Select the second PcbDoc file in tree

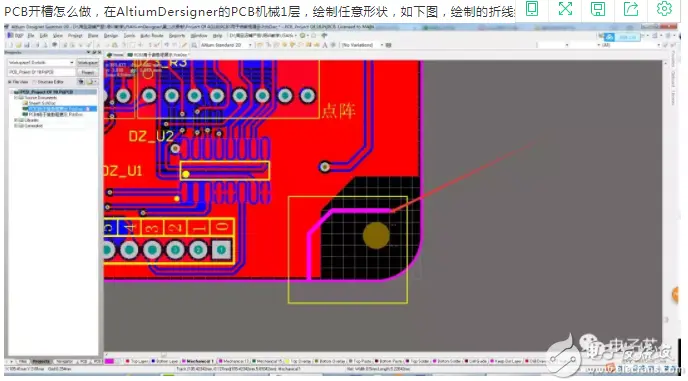click(54, 114)
